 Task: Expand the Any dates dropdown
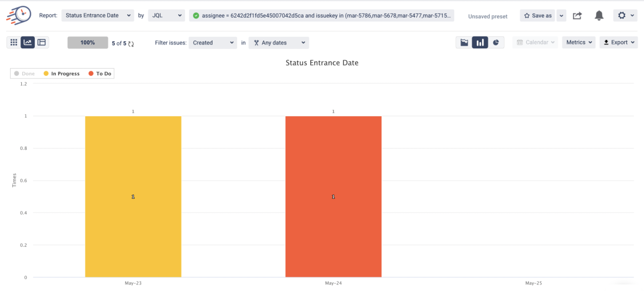click(279, 43)
